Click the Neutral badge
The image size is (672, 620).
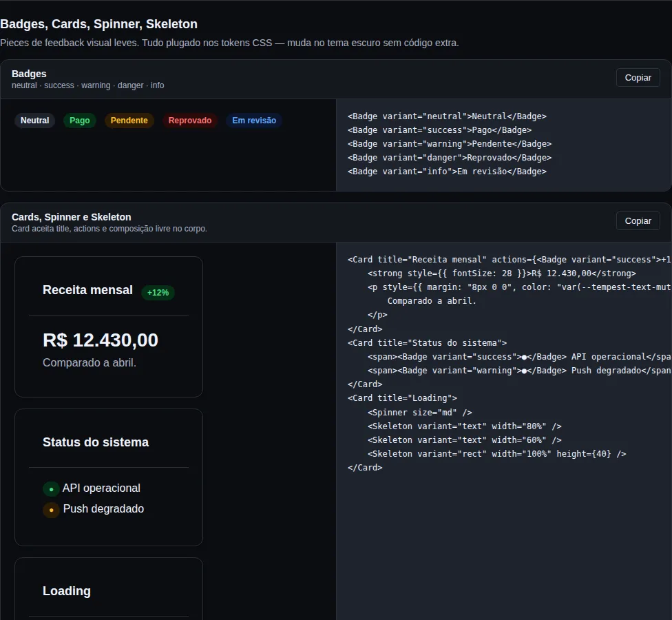(34, 121)
